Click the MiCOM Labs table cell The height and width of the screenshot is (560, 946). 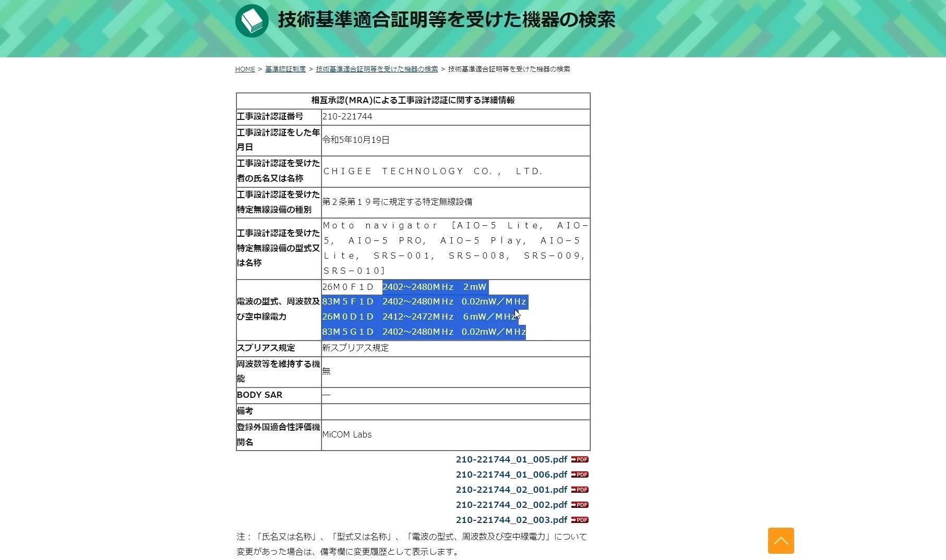456,435
